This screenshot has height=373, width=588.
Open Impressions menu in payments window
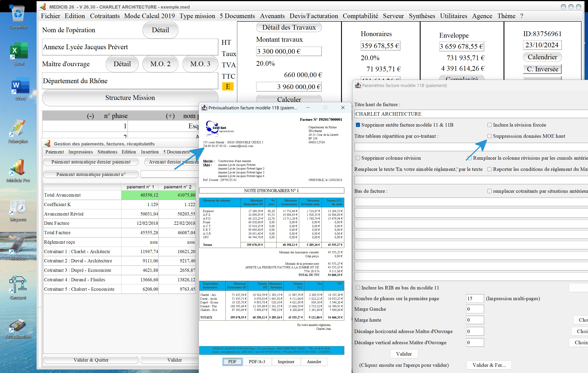81,152
